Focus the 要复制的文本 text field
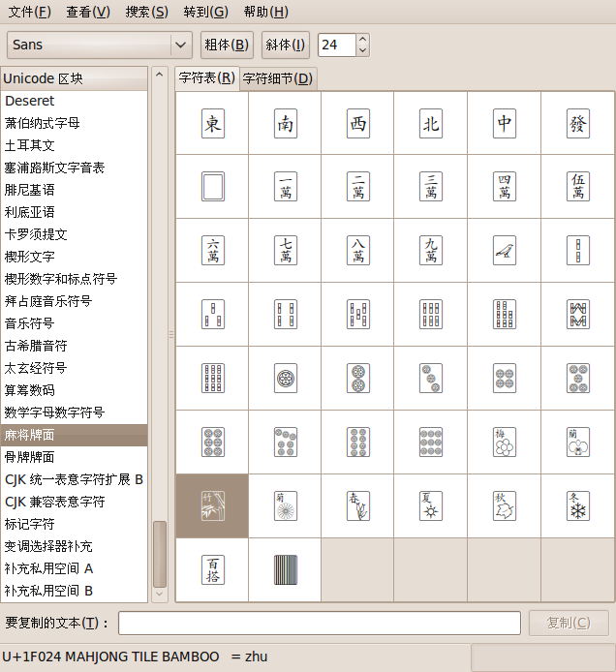This screenshot has width=616, height=672. pos(320,623)
